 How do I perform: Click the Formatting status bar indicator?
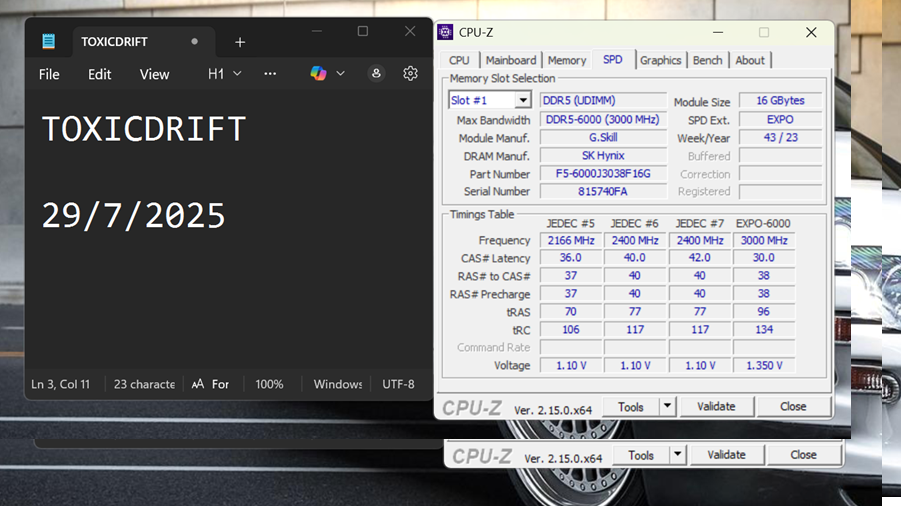tap(210, 384)
